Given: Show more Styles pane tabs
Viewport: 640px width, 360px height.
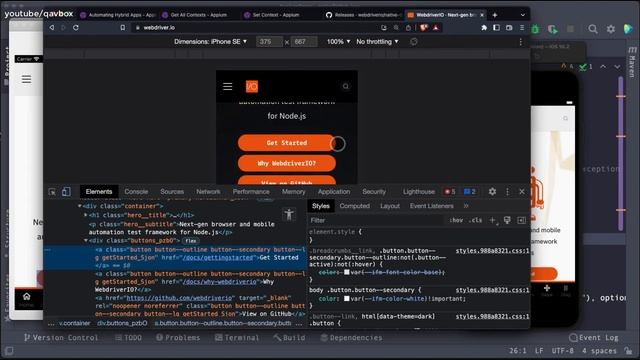Looking at the screenshot, I should (466, 206).
